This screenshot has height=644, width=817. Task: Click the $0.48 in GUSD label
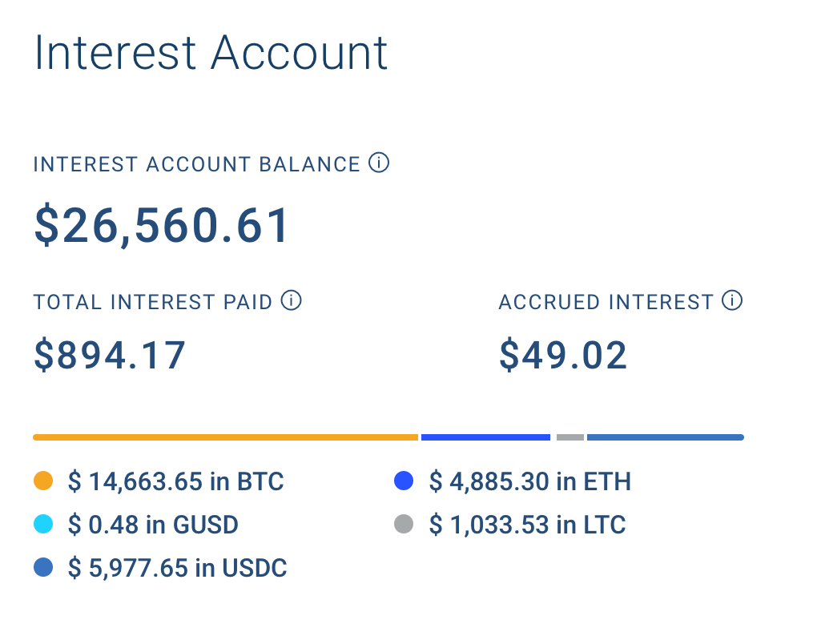pos(153,525)
